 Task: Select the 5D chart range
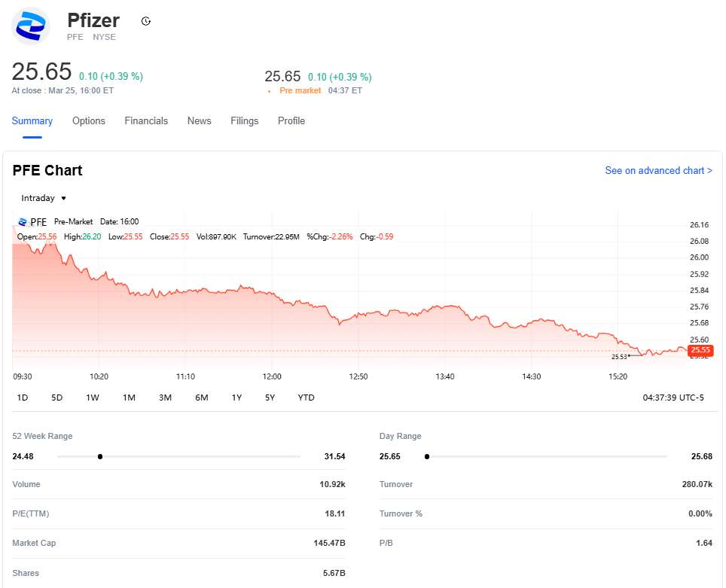(x=57, y=398)
